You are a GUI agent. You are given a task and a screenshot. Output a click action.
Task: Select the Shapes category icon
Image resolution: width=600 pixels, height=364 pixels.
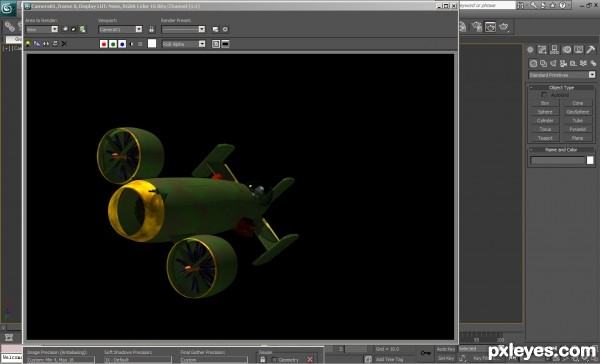[543, 63]
